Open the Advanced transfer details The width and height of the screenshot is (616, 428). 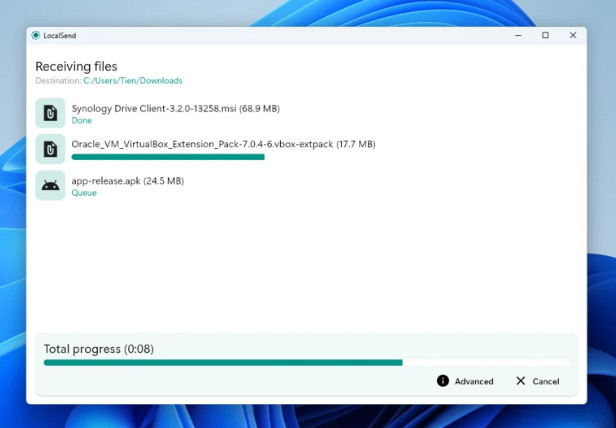click(465, 381)
